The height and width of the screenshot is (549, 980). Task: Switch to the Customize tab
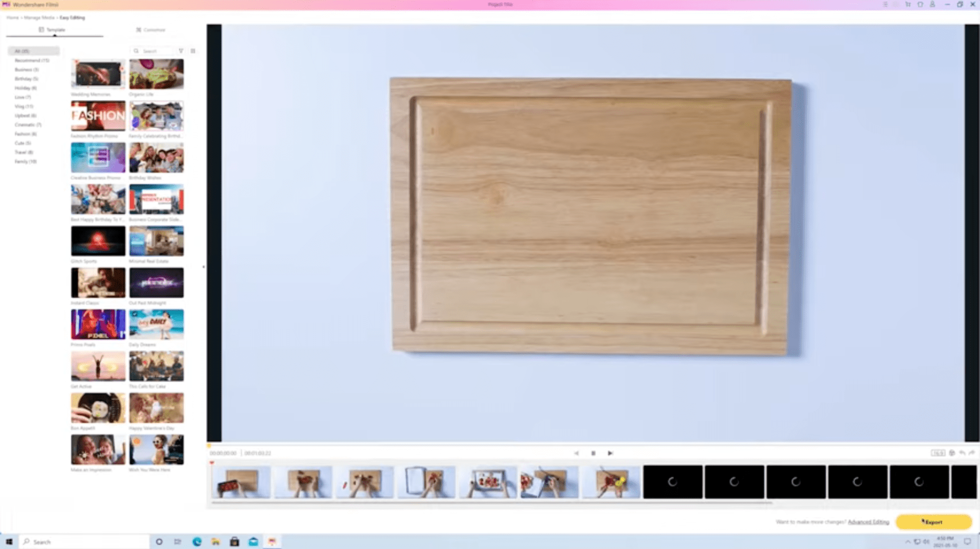(x=151, y=30)
